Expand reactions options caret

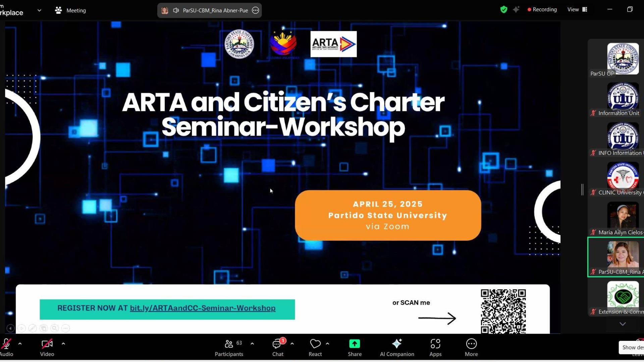327,344
